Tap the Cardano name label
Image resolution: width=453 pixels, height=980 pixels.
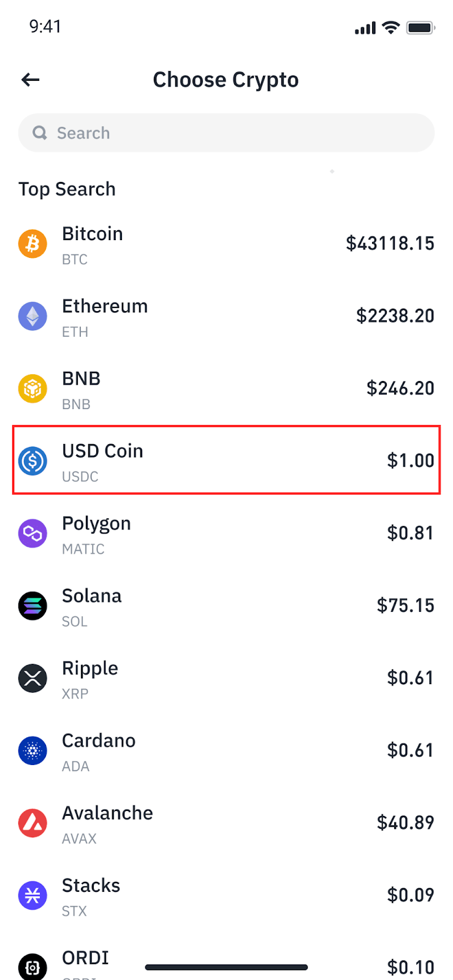(99, 741)
